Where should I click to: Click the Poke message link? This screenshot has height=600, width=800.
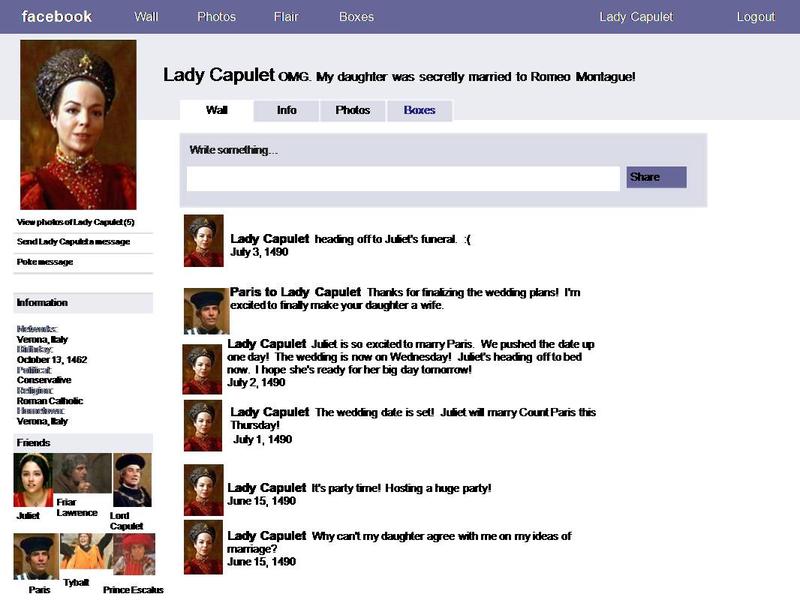[45, 262]
